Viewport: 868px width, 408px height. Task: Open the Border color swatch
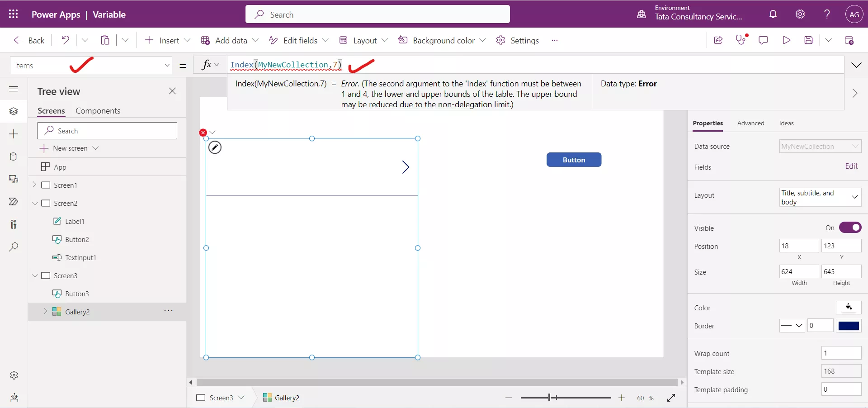point(849,326)
